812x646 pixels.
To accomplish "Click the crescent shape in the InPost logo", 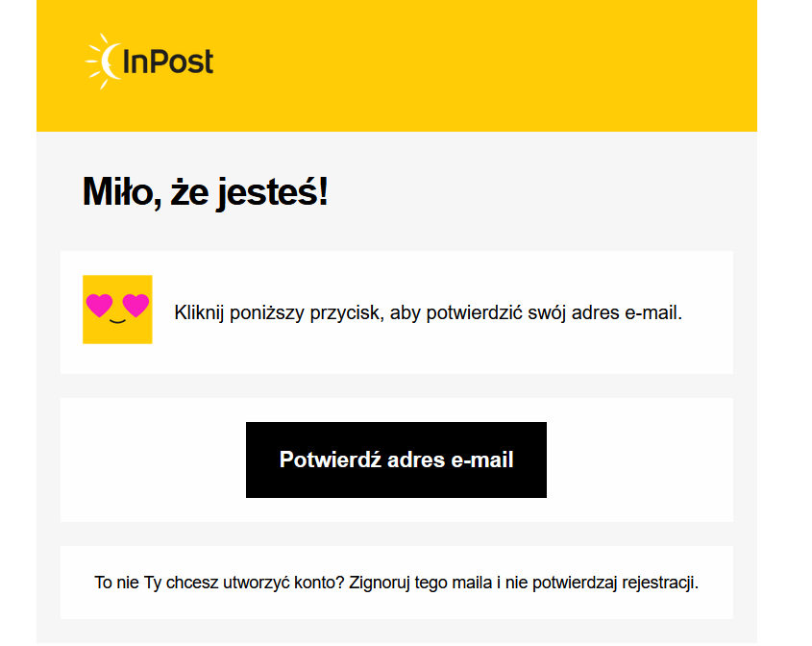I will tap(111, 62).
